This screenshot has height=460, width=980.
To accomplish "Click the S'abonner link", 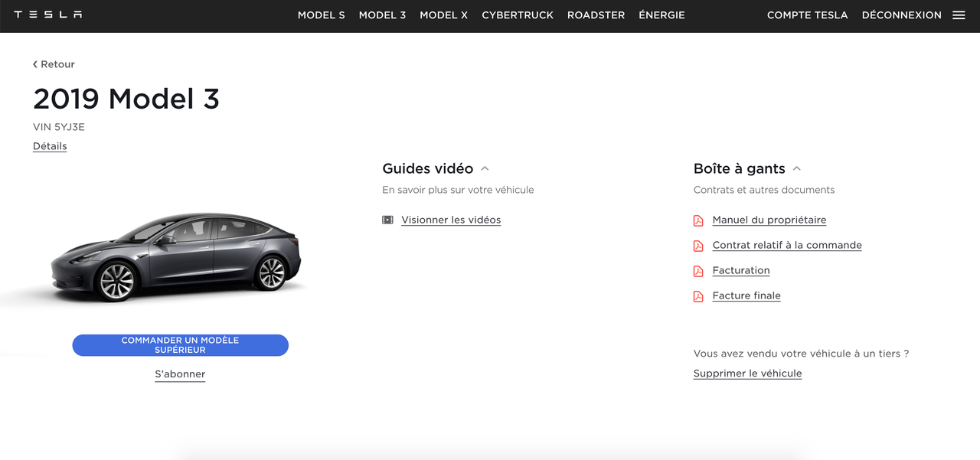I will [x=180, y=374].
